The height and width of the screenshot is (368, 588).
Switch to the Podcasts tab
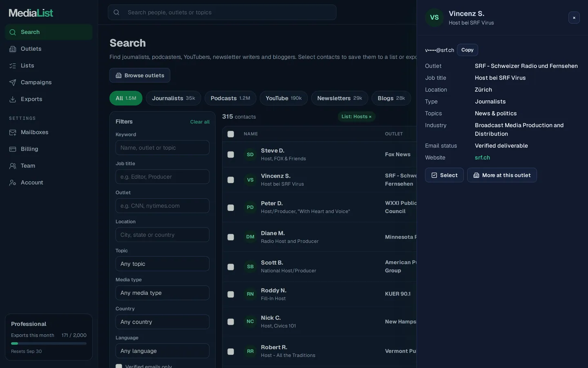230,98
